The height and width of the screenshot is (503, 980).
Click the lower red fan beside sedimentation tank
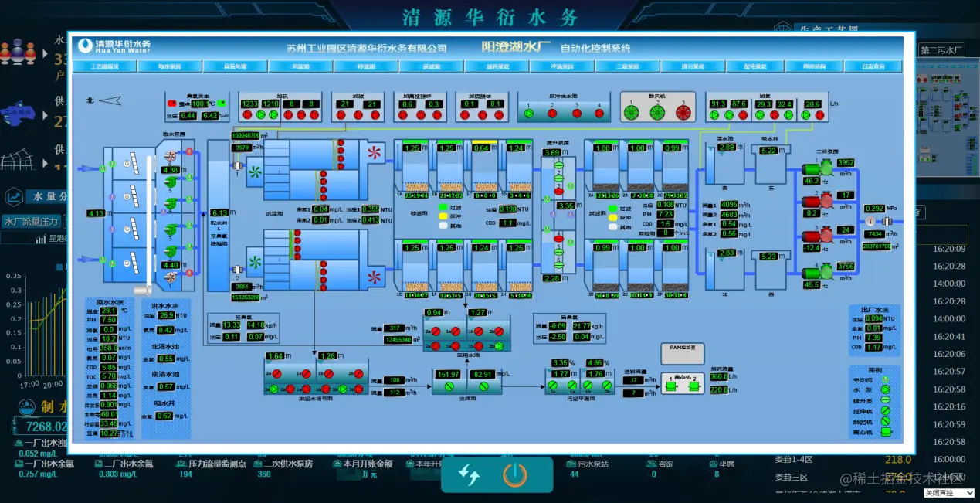pyautogui.click(x=376, y=276)
